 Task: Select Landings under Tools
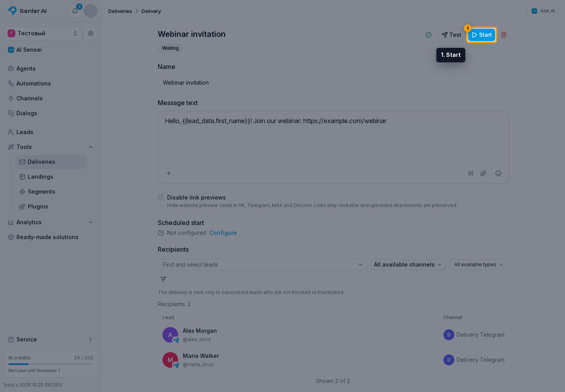(x=51, y=177)
